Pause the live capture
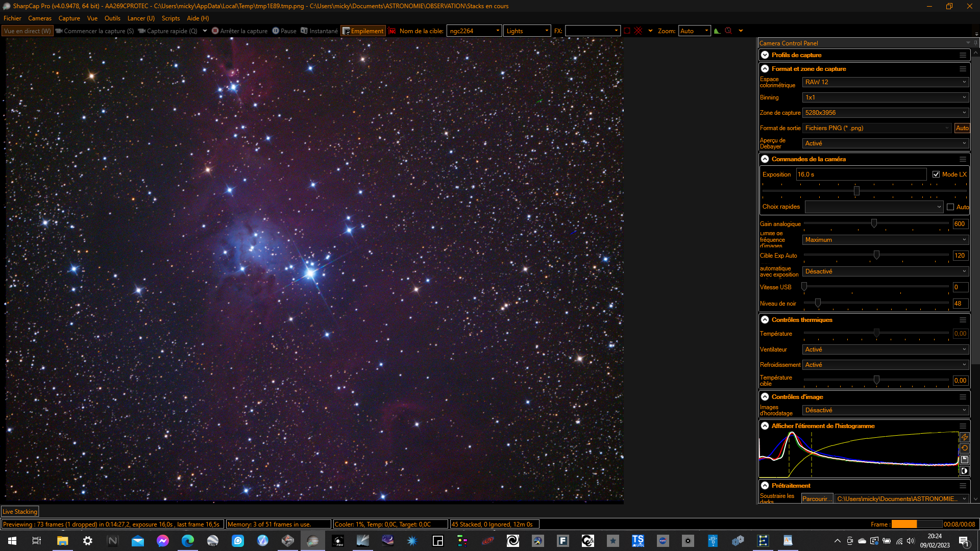The height and width of the screenshot is (551, 980). pos(284,31)
